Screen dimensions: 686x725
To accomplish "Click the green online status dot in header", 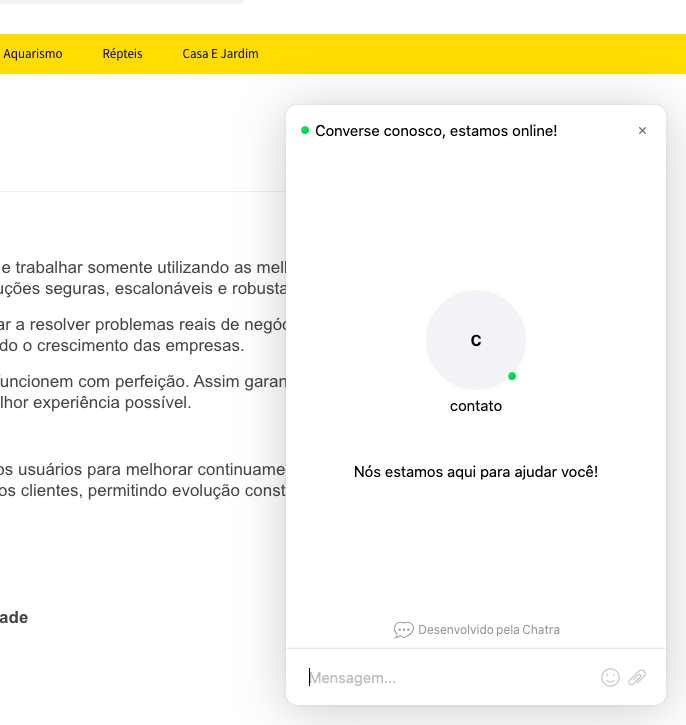I will 305,130.
